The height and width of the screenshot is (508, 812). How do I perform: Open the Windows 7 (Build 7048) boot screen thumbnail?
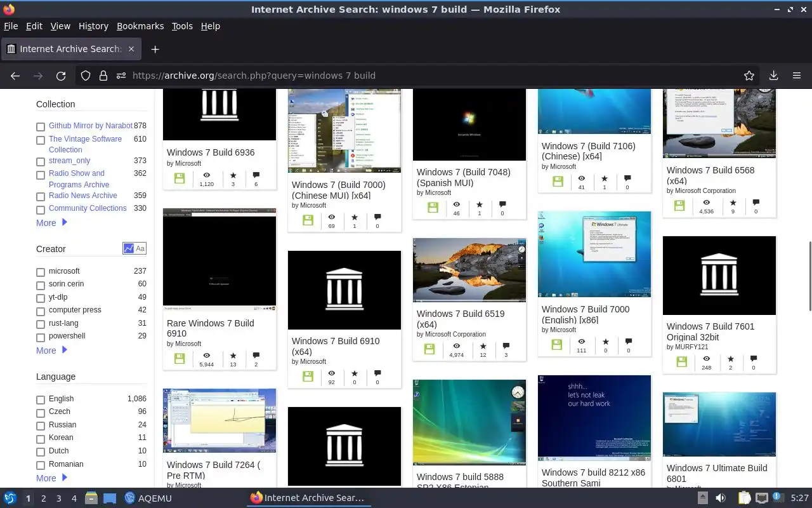pos(469,124)
